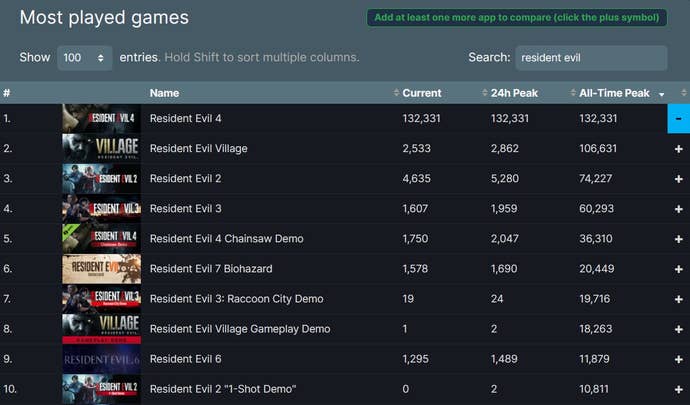The width and height of the screenshot is (690, 405).
Task: Sort table by All-Time Peak column
Action: 614,93
